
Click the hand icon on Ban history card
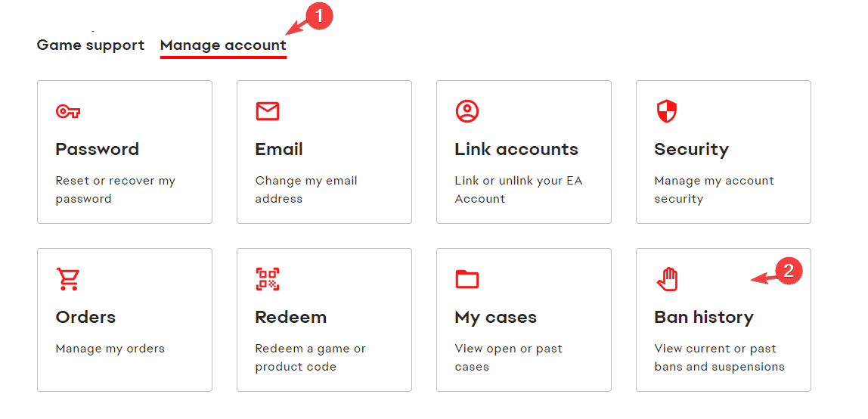coord(667,279)
